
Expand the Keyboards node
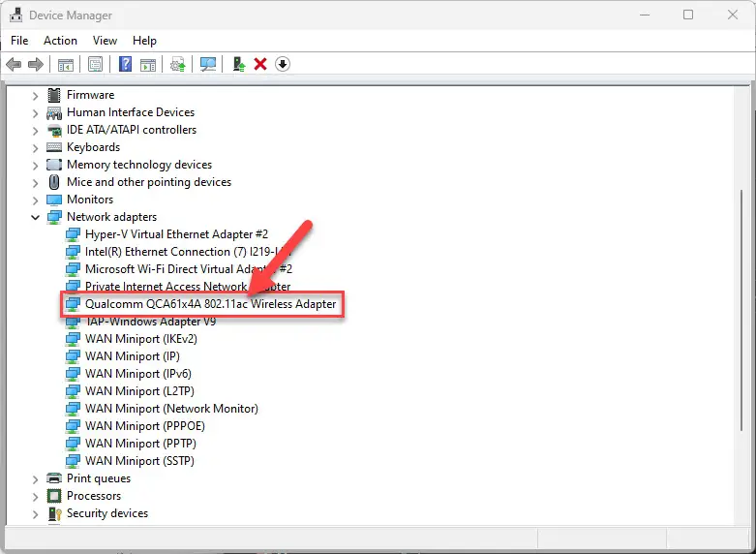coord(35,147)
